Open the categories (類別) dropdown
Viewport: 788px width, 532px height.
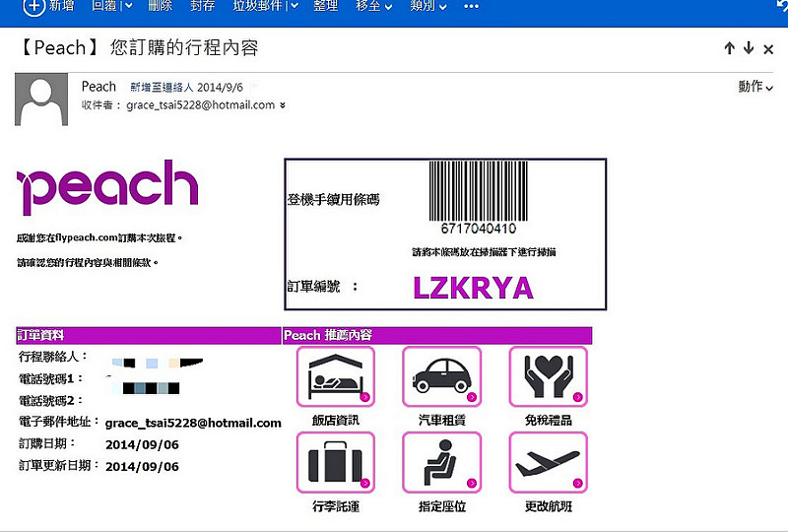click(428, 6)
